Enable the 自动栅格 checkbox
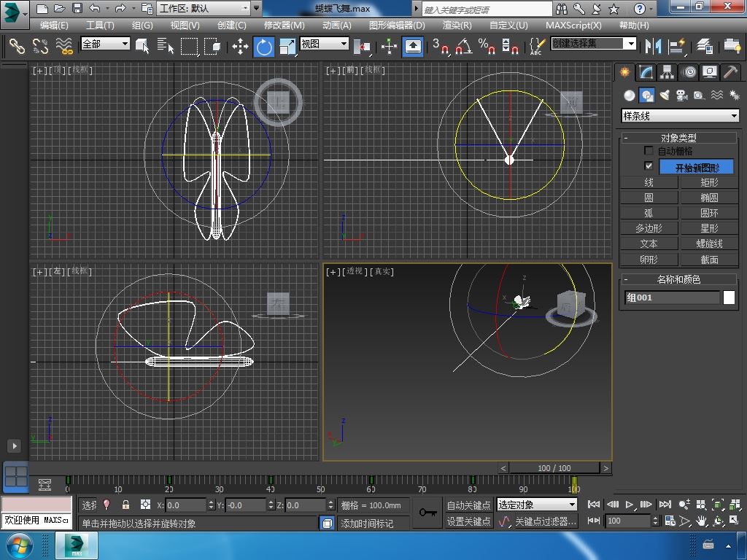The image size is (747, 560). point(649,151)
